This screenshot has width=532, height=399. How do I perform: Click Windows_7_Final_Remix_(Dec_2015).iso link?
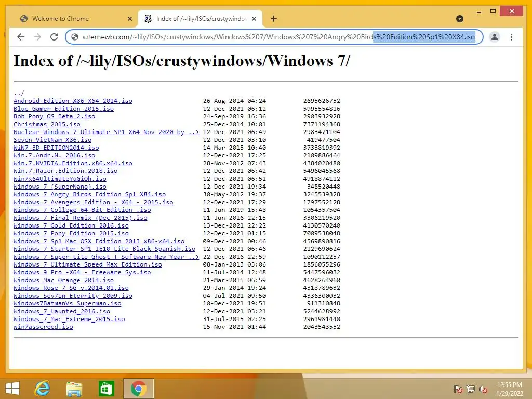(x=81, y=218)
